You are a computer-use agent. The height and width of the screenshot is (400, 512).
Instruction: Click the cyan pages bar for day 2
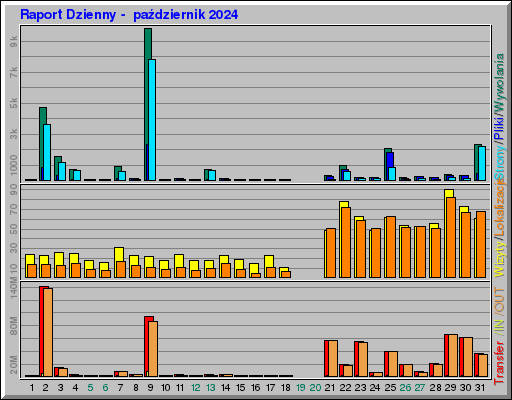(x=47, y=152)
